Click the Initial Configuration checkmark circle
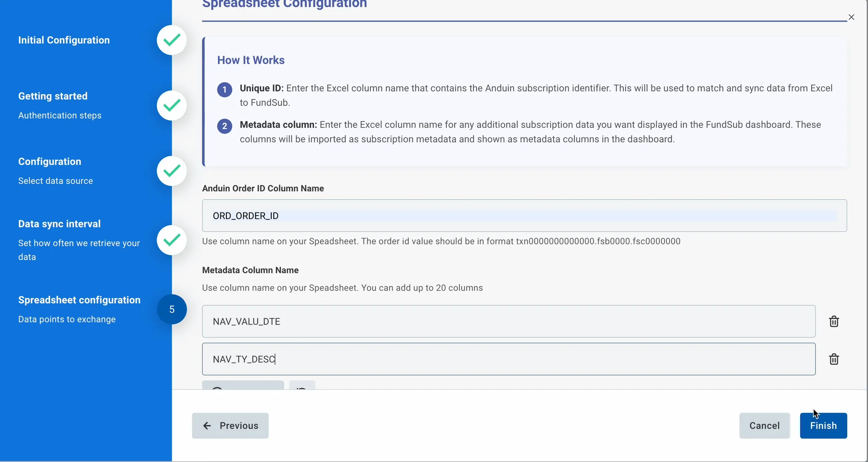 [172, 40]
